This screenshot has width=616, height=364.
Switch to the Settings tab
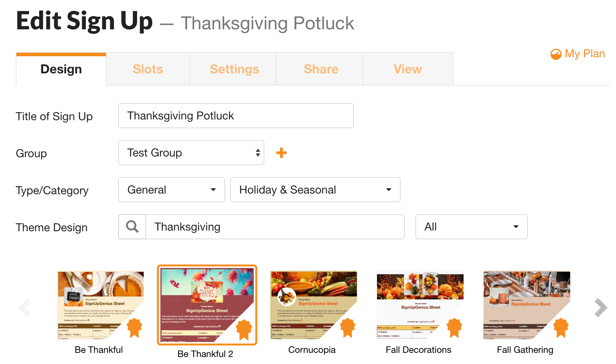click(x=235, y=69)
